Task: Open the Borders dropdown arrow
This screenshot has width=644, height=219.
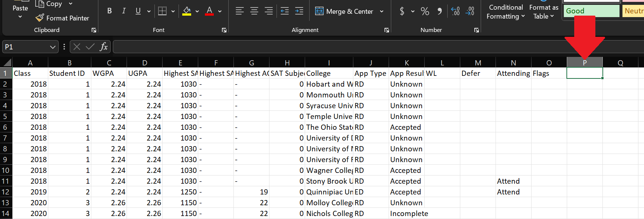Action: [173, 12]
